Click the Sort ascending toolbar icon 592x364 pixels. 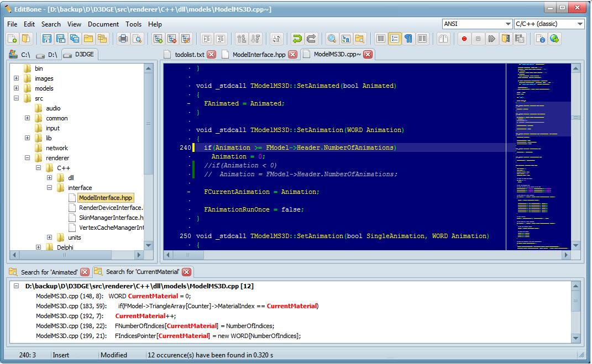tap(241, 39)
